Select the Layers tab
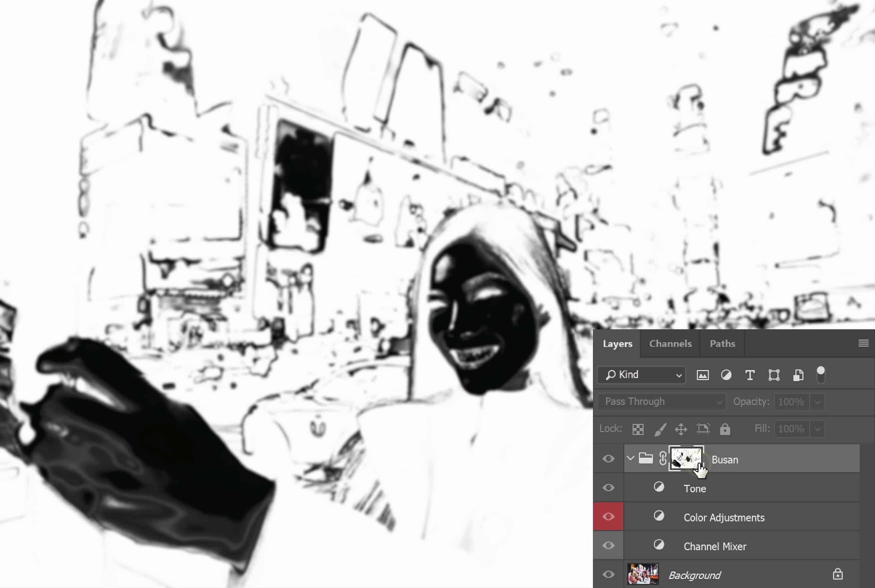The height and width of the screenshot is (588, 875). pyautogui.click(x=617, y=344)
